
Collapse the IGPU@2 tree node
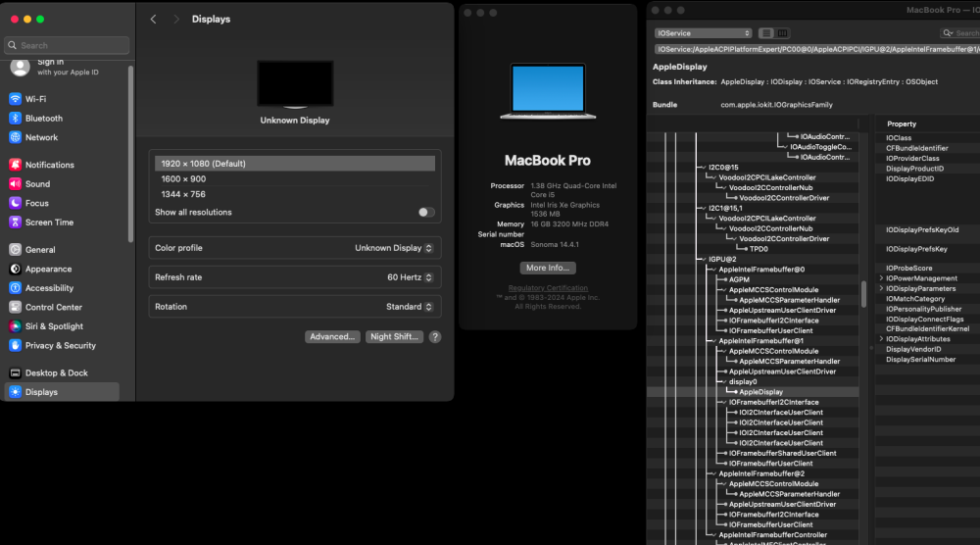[x=703, y=260]
